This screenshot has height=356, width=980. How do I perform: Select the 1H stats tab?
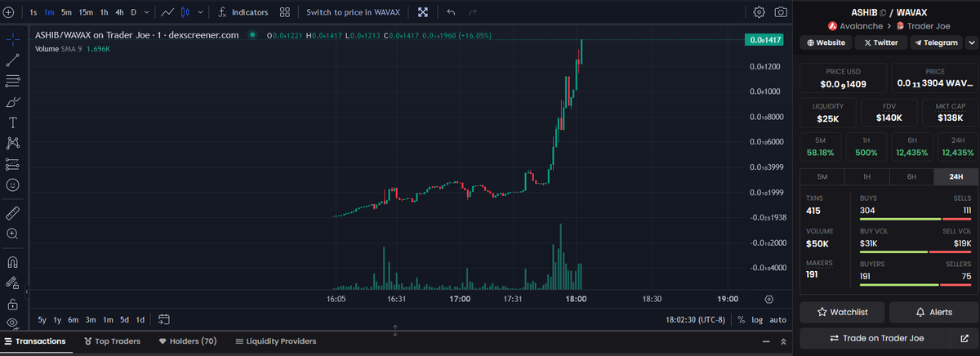[866, 176]
